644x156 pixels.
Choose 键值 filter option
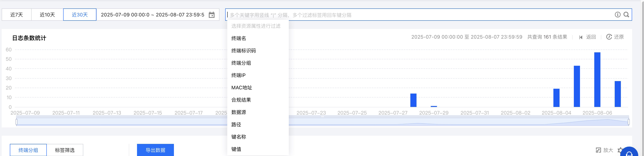coord(258,149)
